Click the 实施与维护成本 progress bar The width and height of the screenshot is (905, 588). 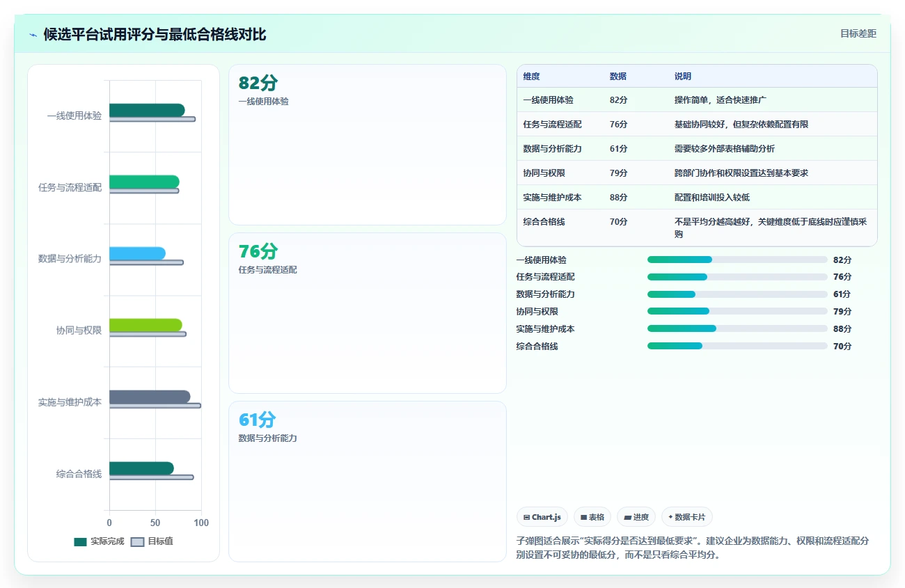737,328
